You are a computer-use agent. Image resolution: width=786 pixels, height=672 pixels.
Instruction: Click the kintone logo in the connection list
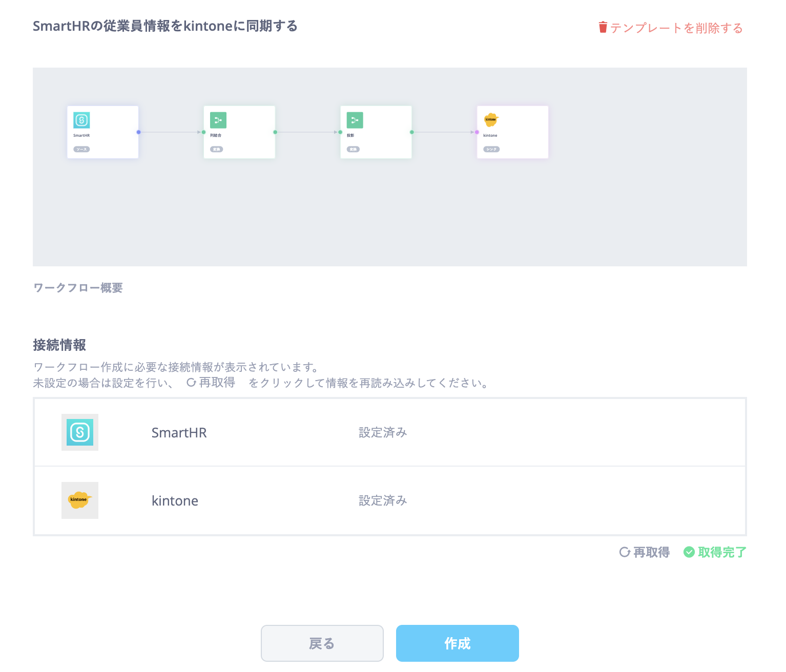(x=80, y=500)
